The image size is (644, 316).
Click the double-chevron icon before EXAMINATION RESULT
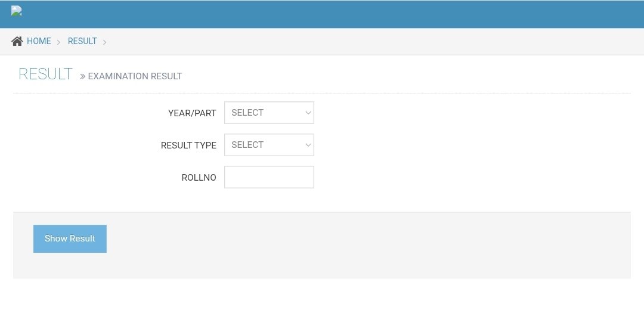coord(83,76)
